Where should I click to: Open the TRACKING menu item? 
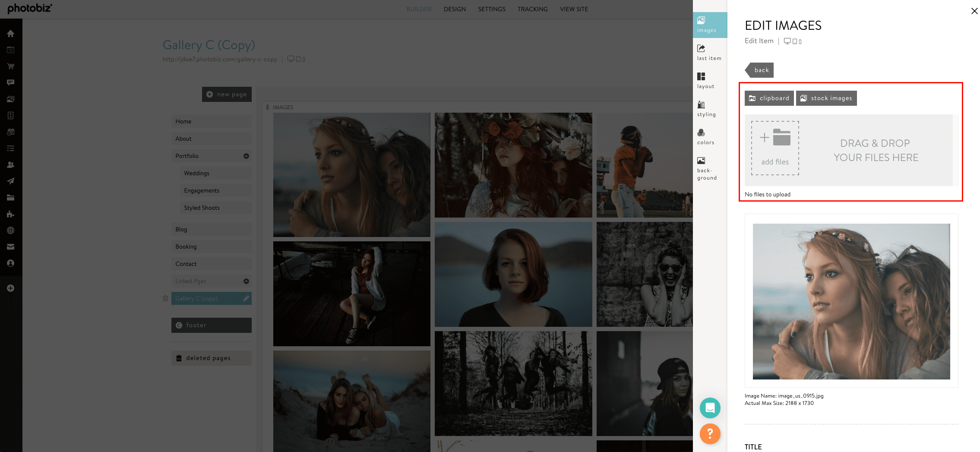click(x=532, y=9)
